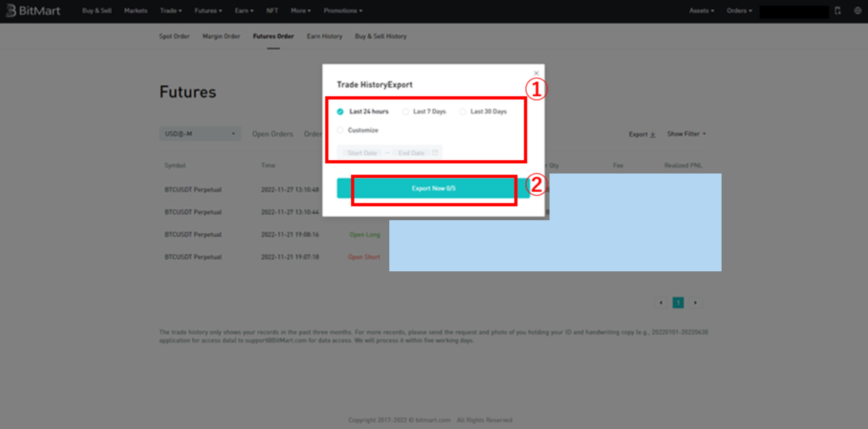This screenshot has height=429, width=868.
Task: Select Last 24 hours radio option
Action: click(x=362, y=111)
